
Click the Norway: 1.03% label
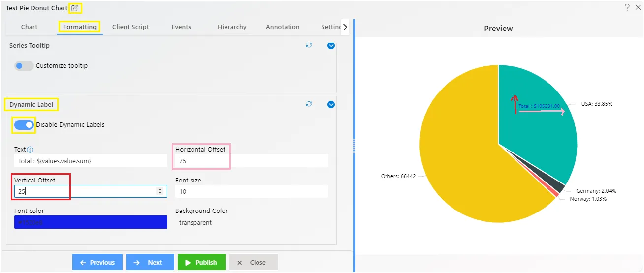click(588, 199)
